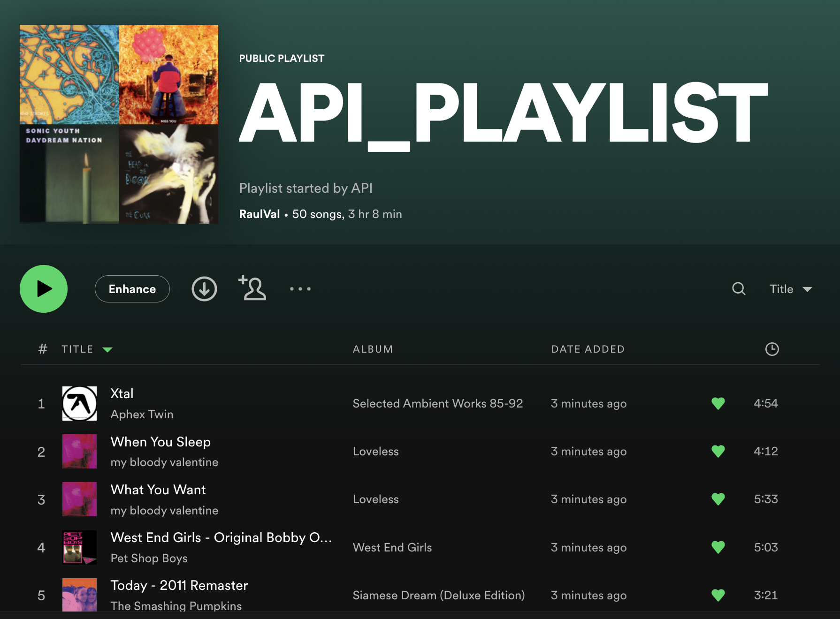The height and width of the screenshot is (619, 840).
Task: Select track West End Girls - Original Bobby O
Action: click(221, 537)
